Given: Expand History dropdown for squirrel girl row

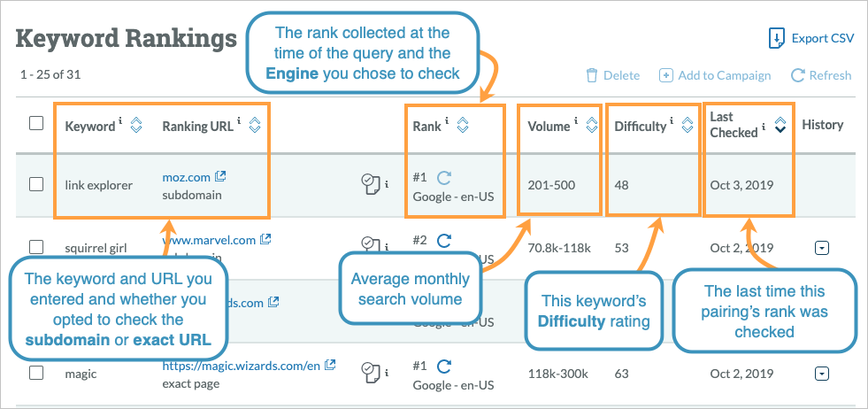Looking at the screenshot, I should pyautogui.click(x=822, y=248).
